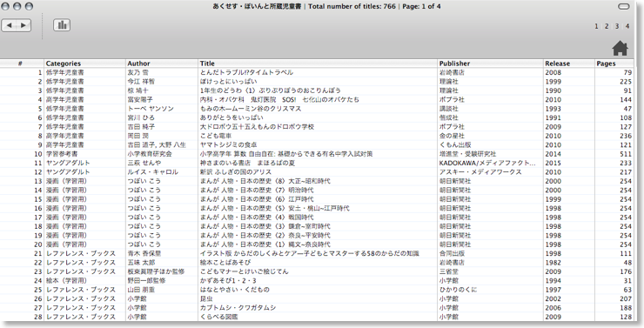Select author ルイス・キャロル

(152, 172)
